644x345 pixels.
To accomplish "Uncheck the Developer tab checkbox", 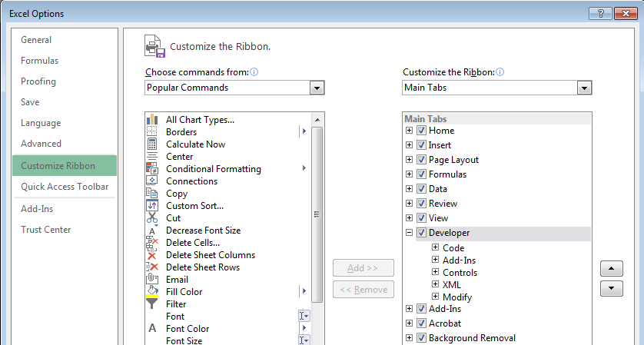I will 421,233.
